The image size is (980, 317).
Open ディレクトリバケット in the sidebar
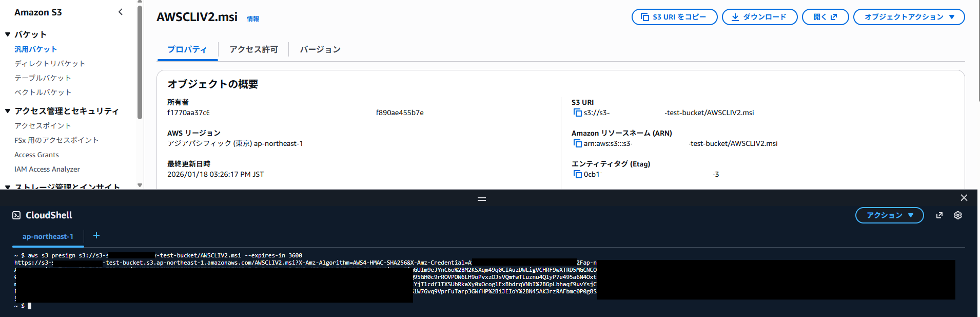50,64
